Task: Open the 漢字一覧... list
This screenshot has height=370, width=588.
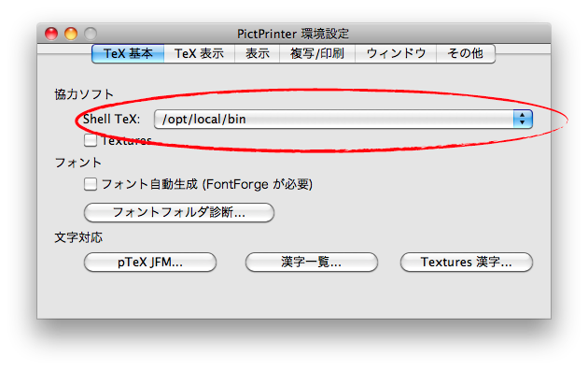Action: point(312,262)
